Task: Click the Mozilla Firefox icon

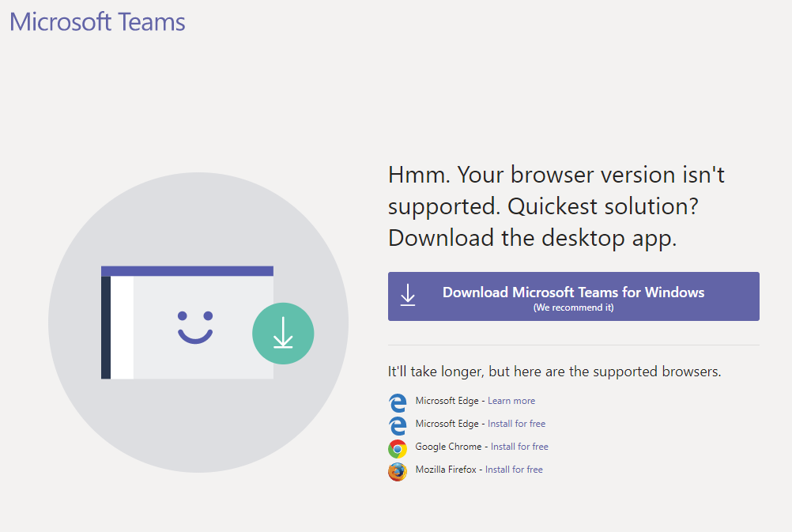Action: coord(398,472)
